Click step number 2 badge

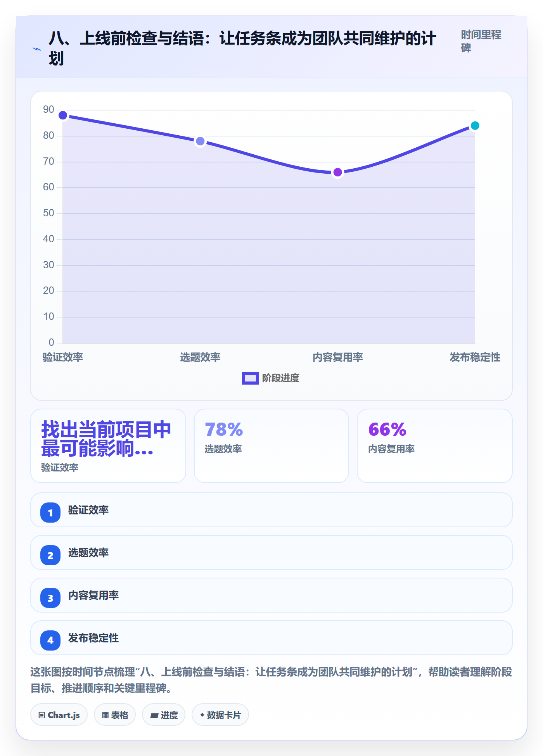click(50, 555)
